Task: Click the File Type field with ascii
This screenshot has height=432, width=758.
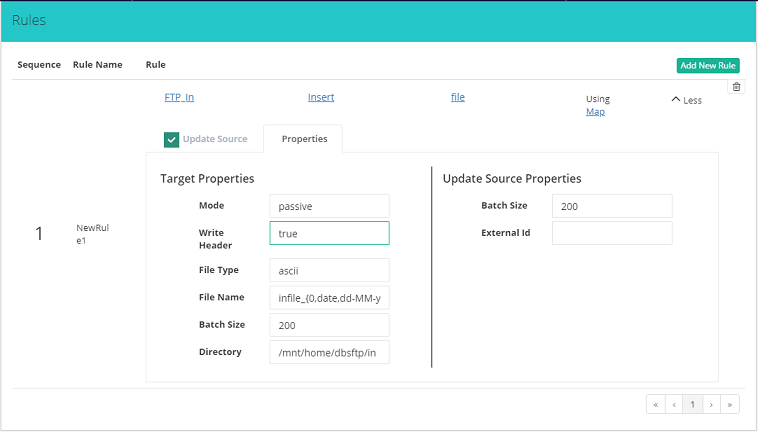Action: click(x=329, y=270)
